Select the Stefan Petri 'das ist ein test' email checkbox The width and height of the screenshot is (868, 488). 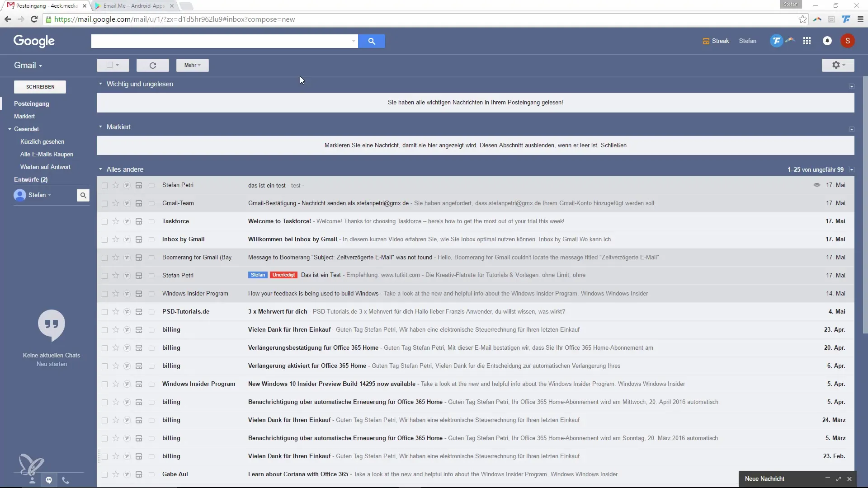104,185
